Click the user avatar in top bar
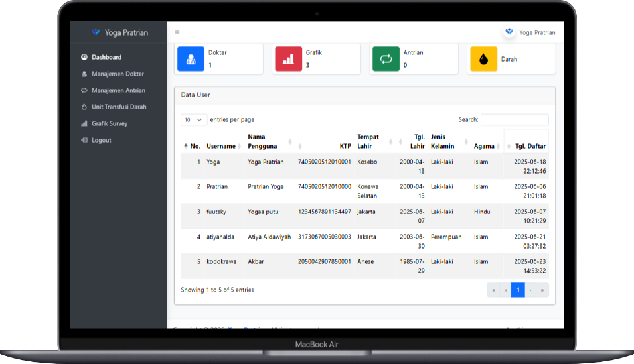The width and height of the screenshot is (634, 364). pyautogui.click(x=509, y=32)
